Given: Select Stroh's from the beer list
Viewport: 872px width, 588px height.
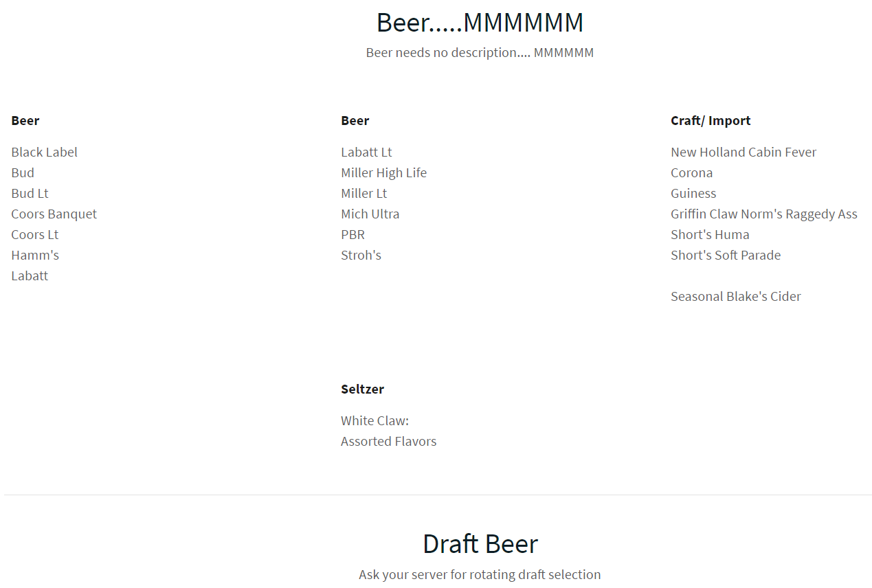Looking at the screenshot, I should 361,256.
